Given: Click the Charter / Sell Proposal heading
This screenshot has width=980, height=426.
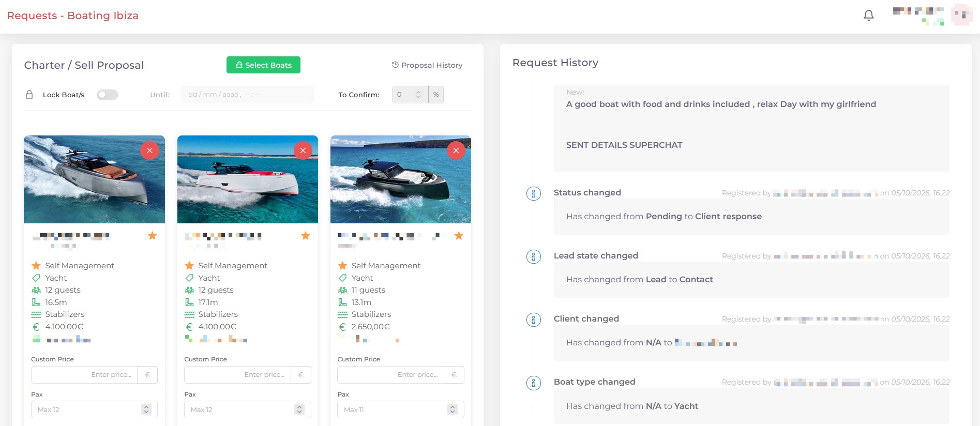Looking at the screenshot, I should [84, 65].
